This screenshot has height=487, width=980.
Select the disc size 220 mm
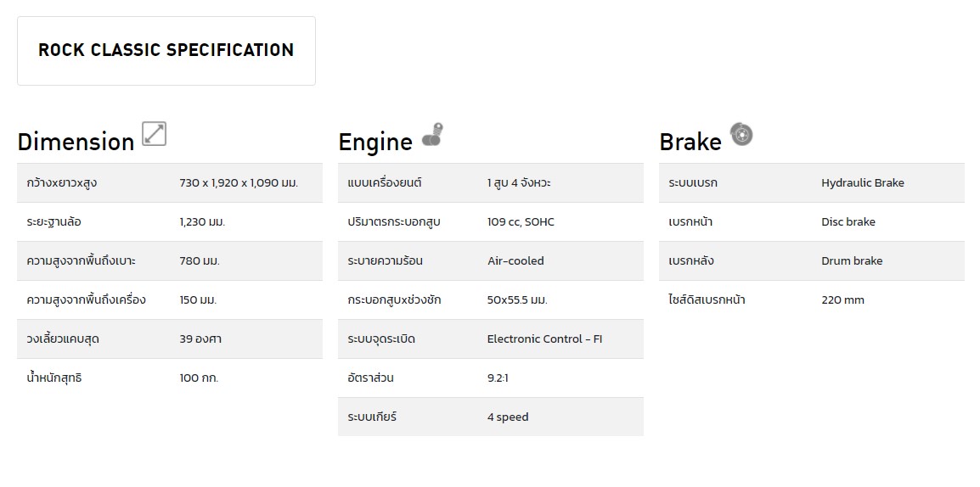842,299
